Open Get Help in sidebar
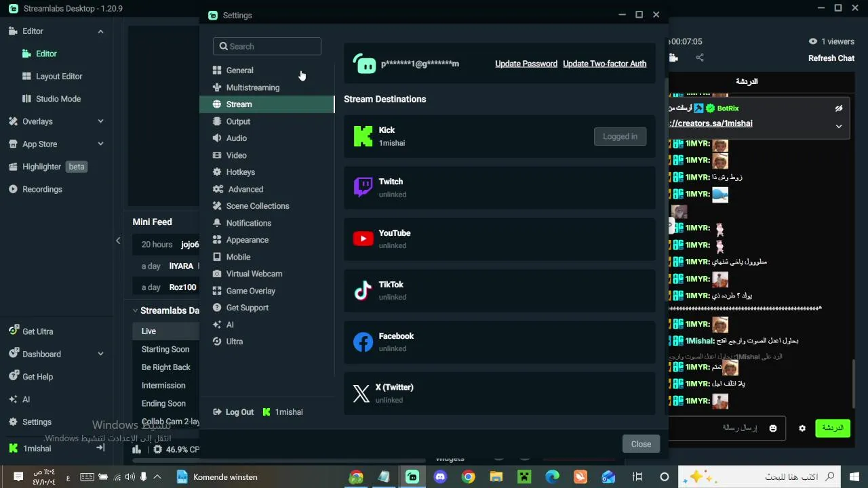The image size is (868, 488). pyautogui.click(x=31, y=377)
